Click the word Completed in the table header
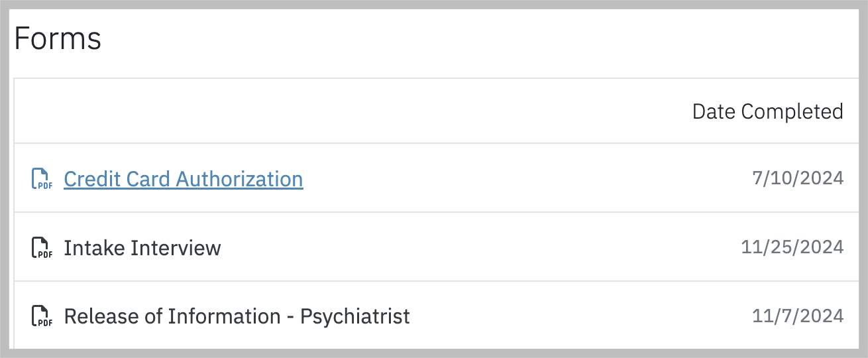The height and width of the screenshot is (358, 868). coord(792,111)
